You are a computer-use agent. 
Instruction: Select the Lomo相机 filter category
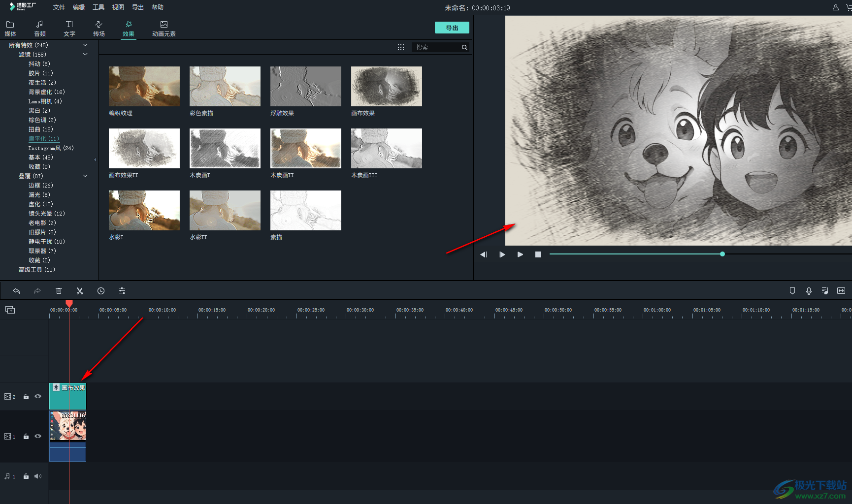(x=45, y=101)
